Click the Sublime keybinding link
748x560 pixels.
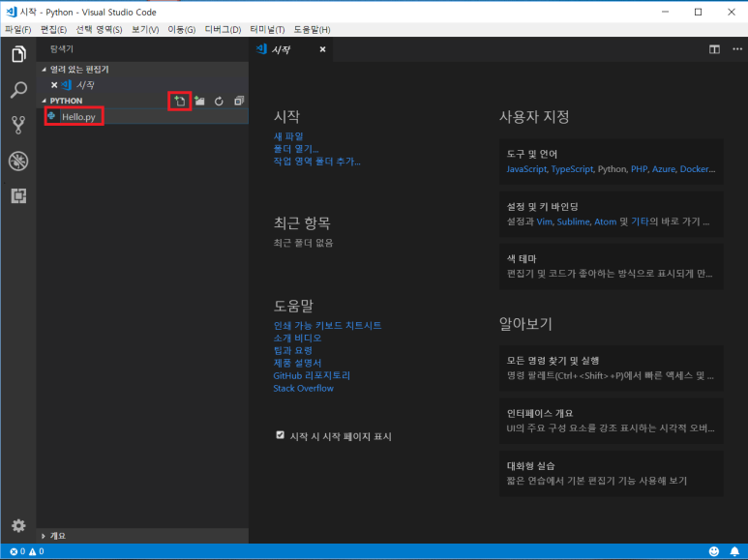coord(573,221)
